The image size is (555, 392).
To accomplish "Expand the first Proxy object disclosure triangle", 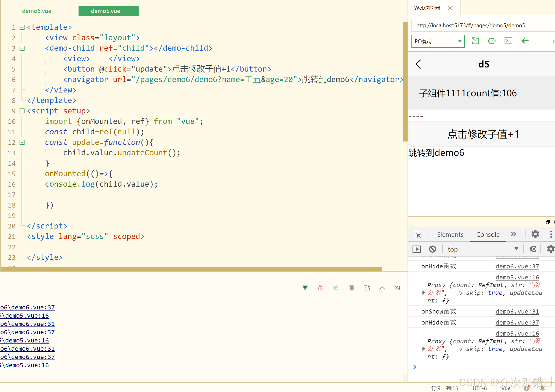I will pyautogui.click(x=424, y=293).
